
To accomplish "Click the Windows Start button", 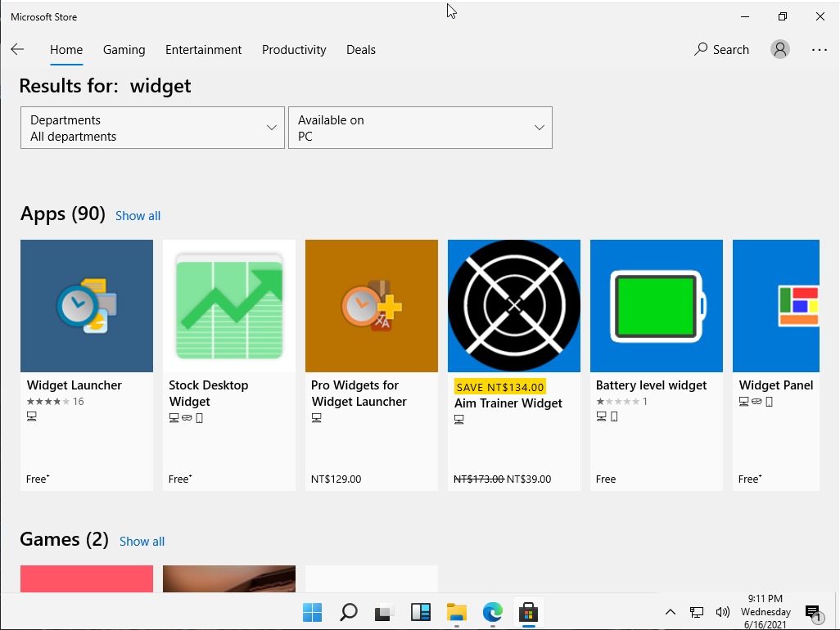I will (312, 612).
